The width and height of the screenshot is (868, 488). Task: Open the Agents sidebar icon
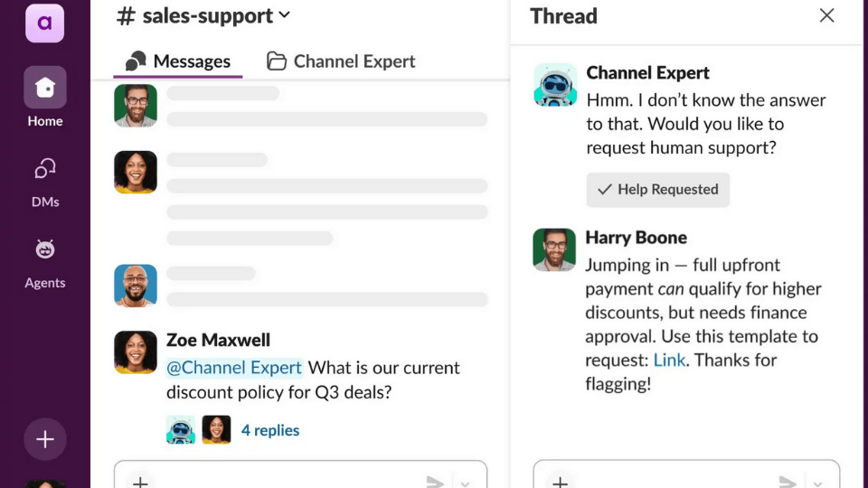click(x=44, y=262)
